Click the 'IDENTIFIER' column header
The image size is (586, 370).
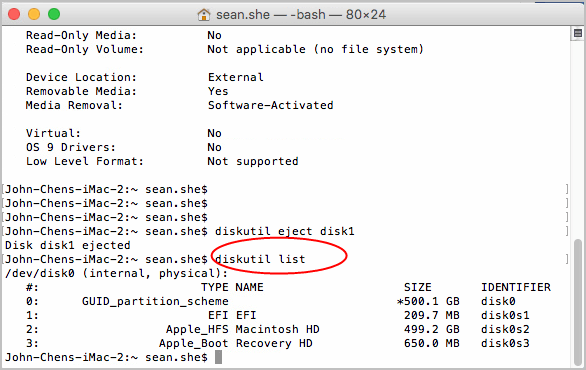[516, 287]
